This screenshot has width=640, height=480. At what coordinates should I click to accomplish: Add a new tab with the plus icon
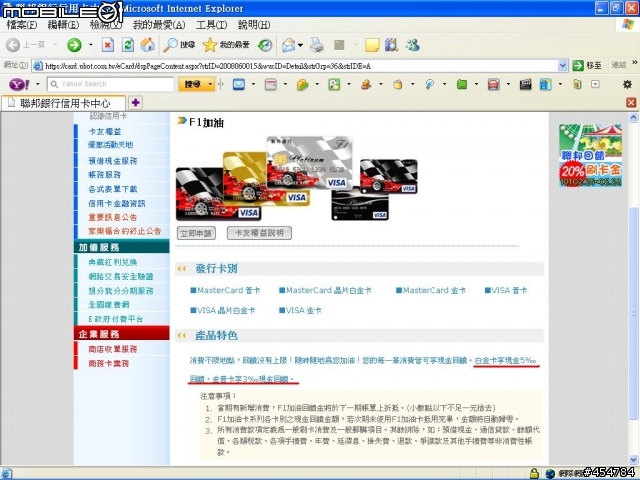136,103
